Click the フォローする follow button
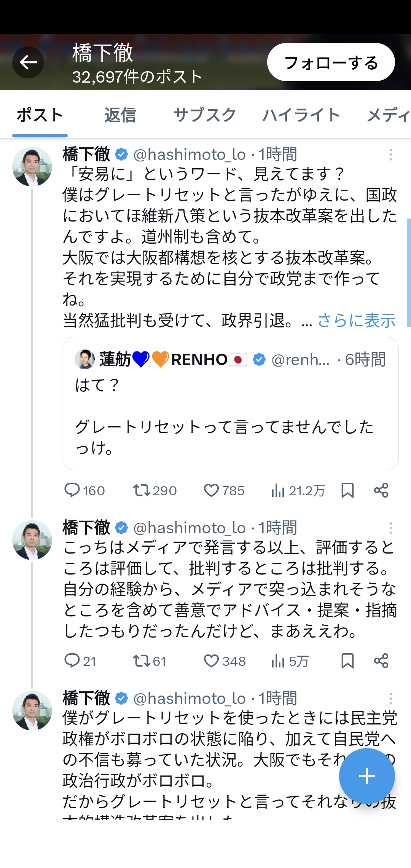This screenshot has width=411, height=868. click(x=331, y=62)
